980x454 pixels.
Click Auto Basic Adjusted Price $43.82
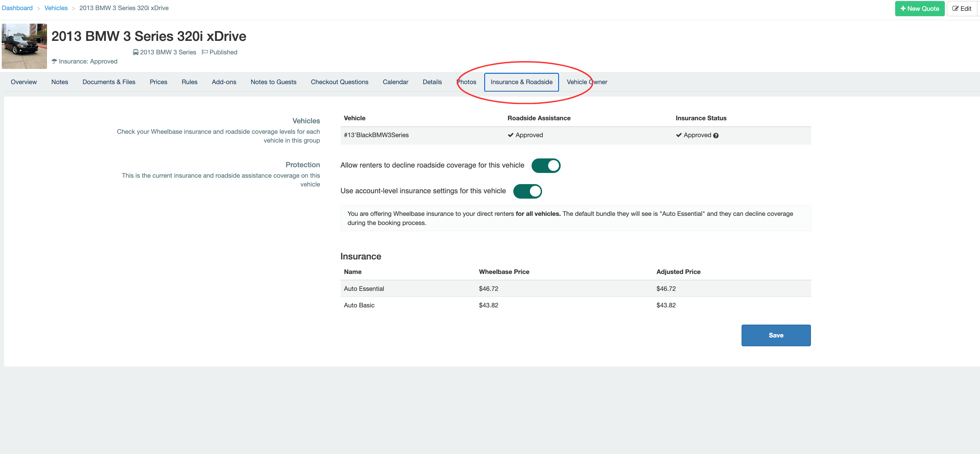point(666,305)
